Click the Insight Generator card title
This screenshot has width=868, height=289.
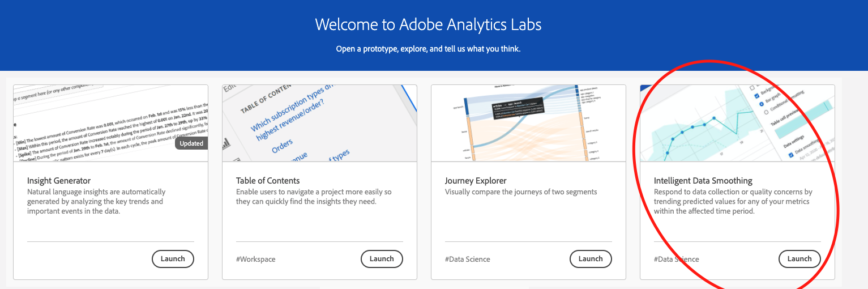59,181
